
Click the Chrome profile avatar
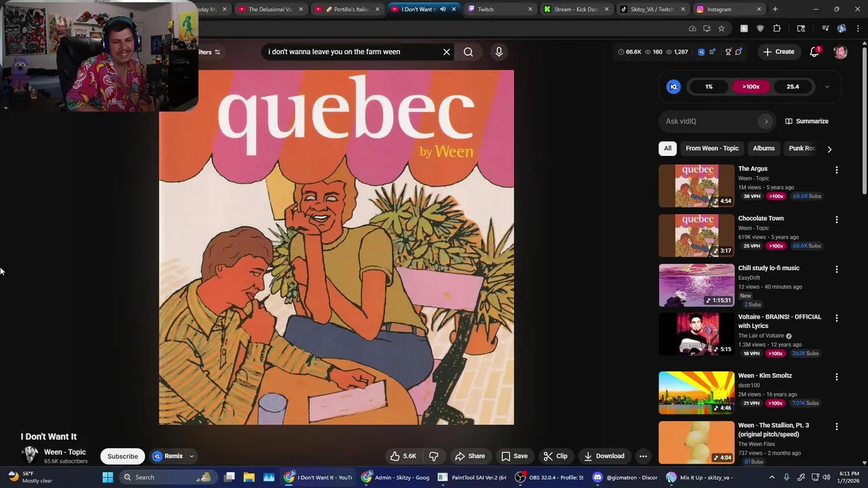click(x=842, y=28)
